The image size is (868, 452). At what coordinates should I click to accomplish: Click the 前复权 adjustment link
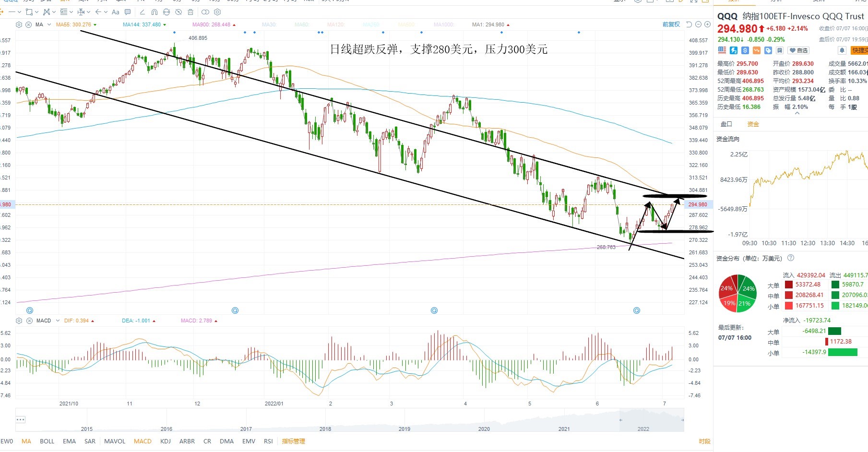(x=671, y=24)
